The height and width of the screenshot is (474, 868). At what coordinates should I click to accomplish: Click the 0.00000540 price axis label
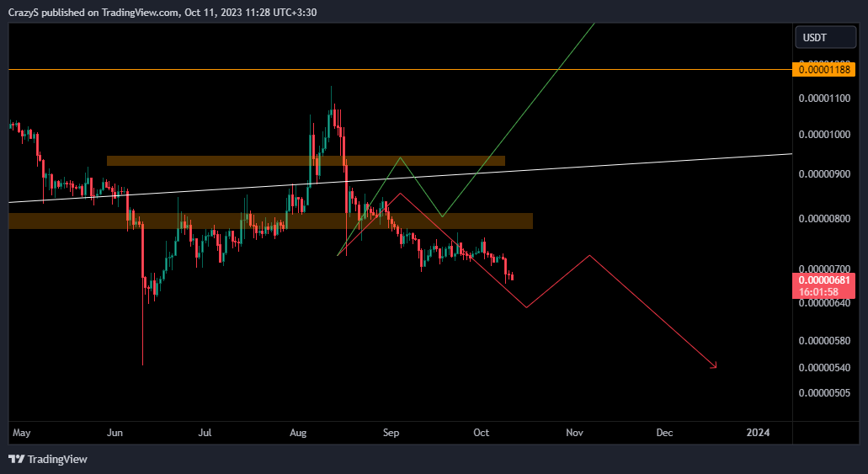[823, 368]
